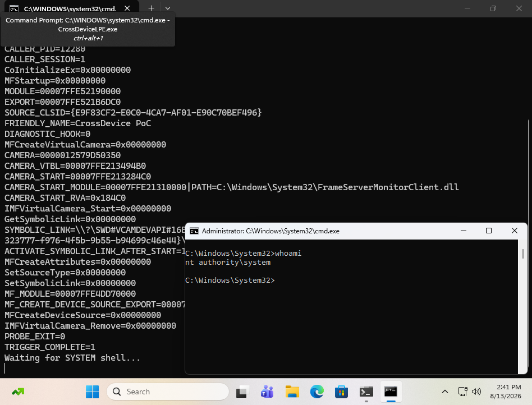Click the taskbar Search box

[168, 392]
